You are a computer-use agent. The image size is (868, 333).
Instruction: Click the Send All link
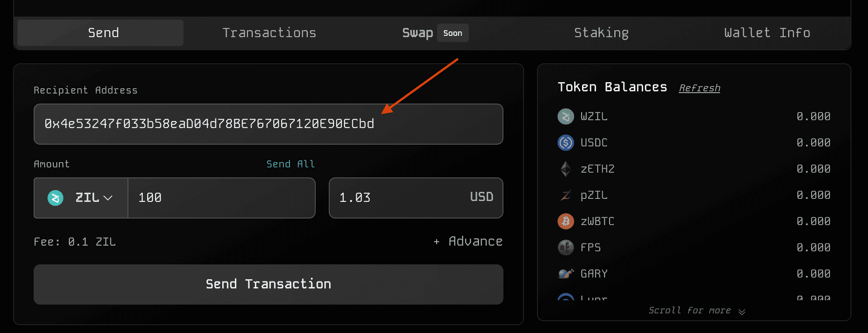(x=291, y=164)
